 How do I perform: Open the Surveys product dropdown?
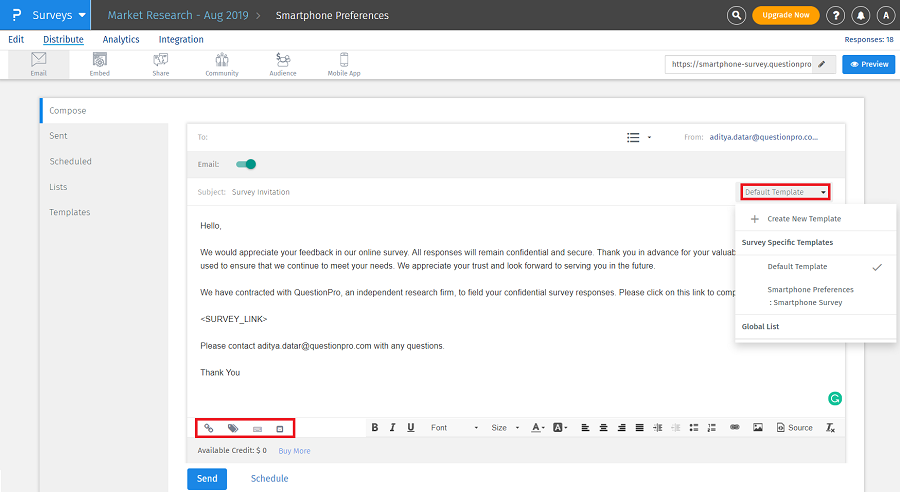point(57,15)
